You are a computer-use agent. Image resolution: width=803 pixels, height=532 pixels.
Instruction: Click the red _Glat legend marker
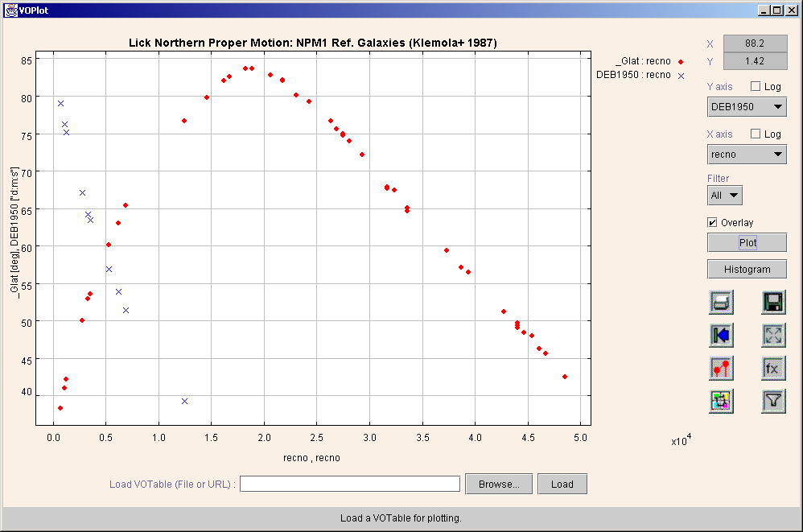tap(681, 61)
